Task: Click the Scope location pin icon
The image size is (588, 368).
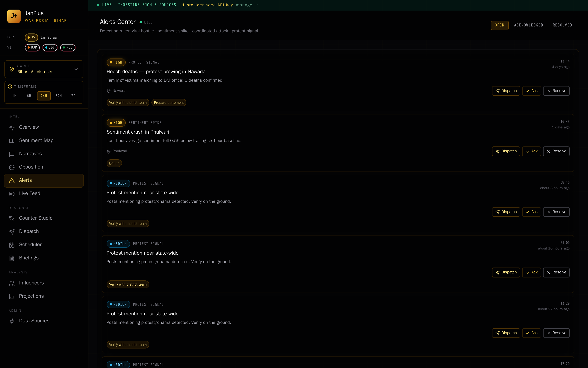Action: [12, 69]
